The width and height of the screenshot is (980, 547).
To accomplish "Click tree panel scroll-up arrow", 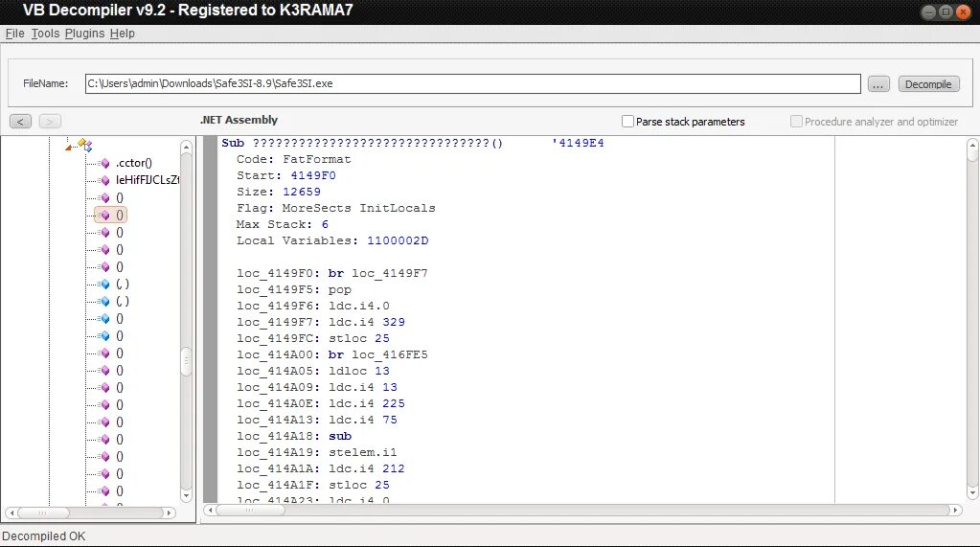I will (x=186, y=148).
